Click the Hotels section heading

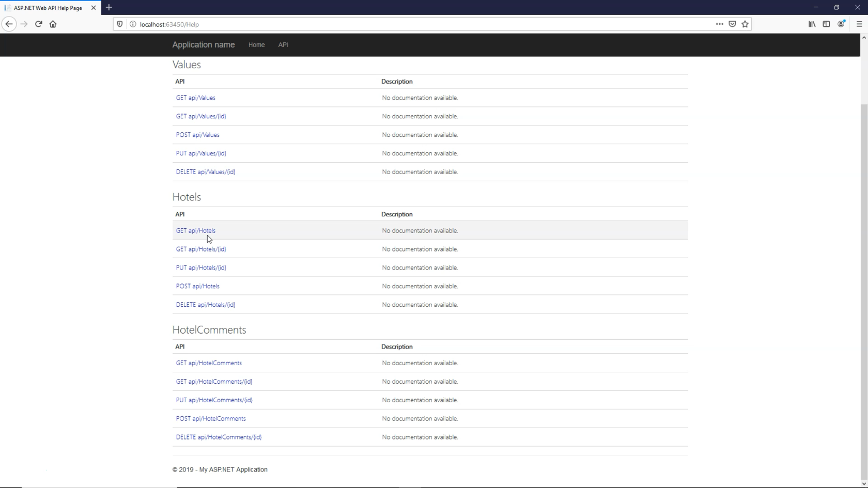pos(187,197)
